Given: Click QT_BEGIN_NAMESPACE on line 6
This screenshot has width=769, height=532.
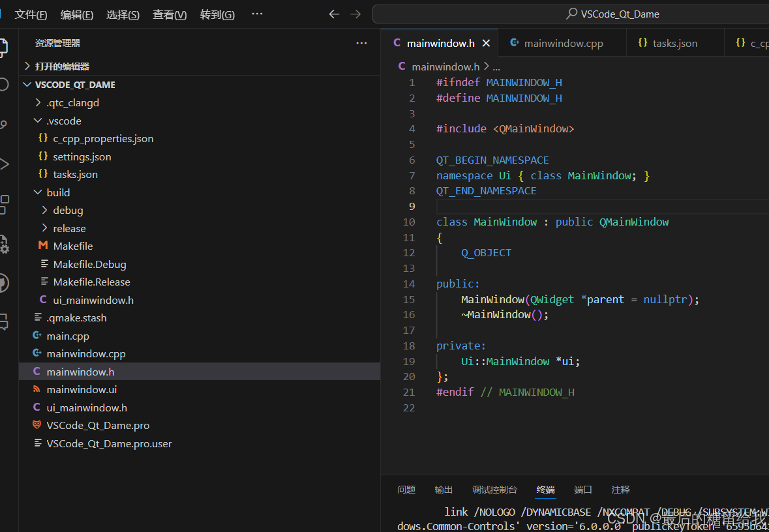Looking at the screenshot, I should click(492, 160).
